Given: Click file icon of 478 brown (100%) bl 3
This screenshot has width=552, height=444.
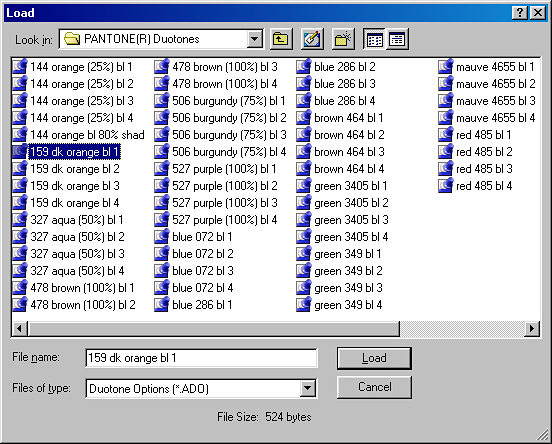Looking at the screenshot, I should 162,66.
